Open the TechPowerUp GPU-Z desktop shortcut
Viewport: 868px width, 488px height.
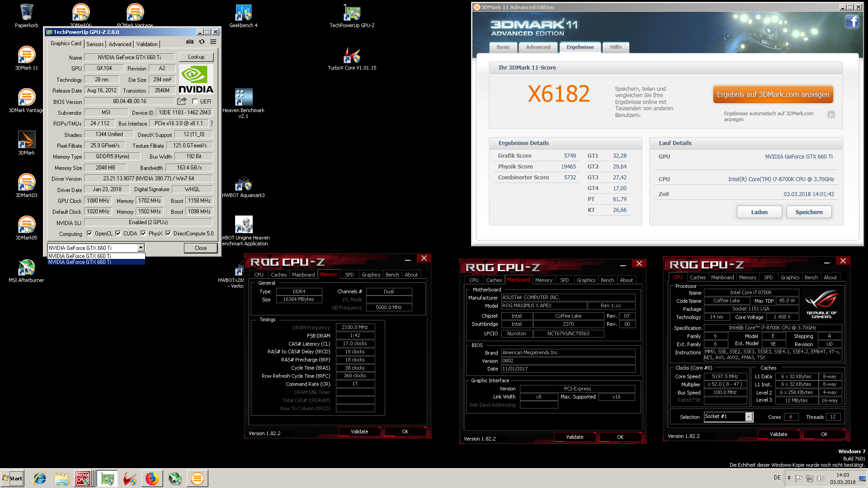(352, 16)
